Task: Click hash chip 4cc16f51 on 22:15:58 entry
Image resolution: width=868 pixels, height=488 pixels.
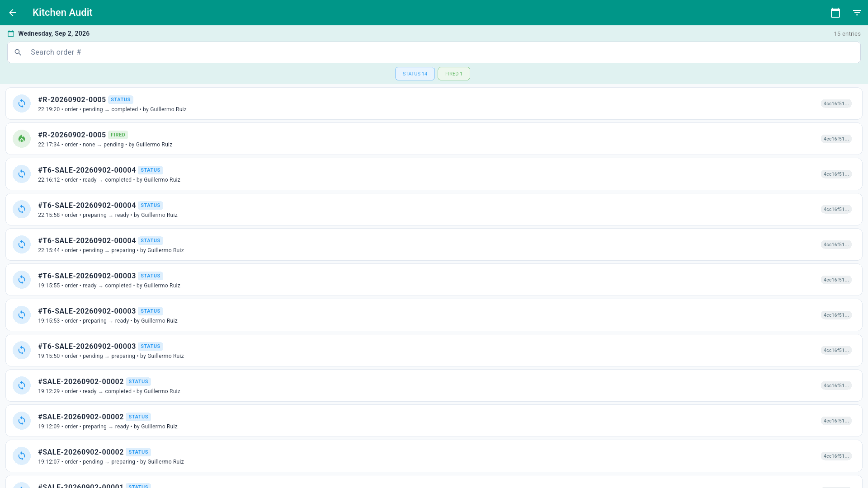Action: [x=836, y=209]
